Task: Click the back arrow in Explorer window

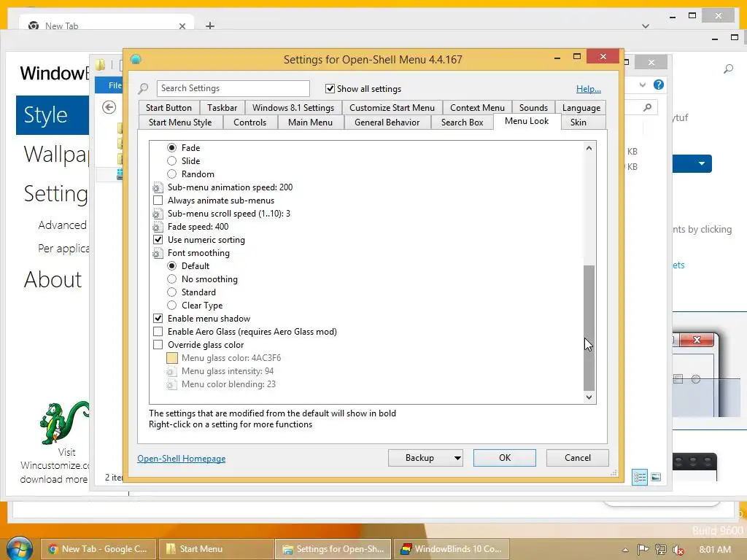Action: click(x=109, y=107)
